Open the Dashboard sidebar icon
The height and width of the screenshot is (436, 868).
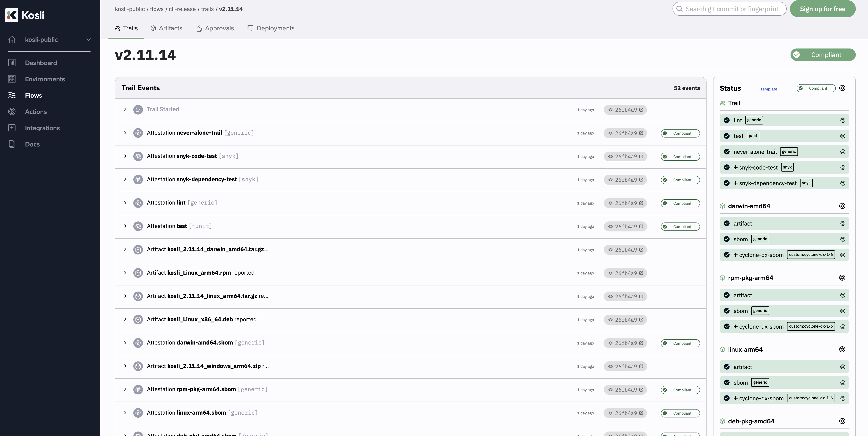pyautogui.click(x=12, y=63)
